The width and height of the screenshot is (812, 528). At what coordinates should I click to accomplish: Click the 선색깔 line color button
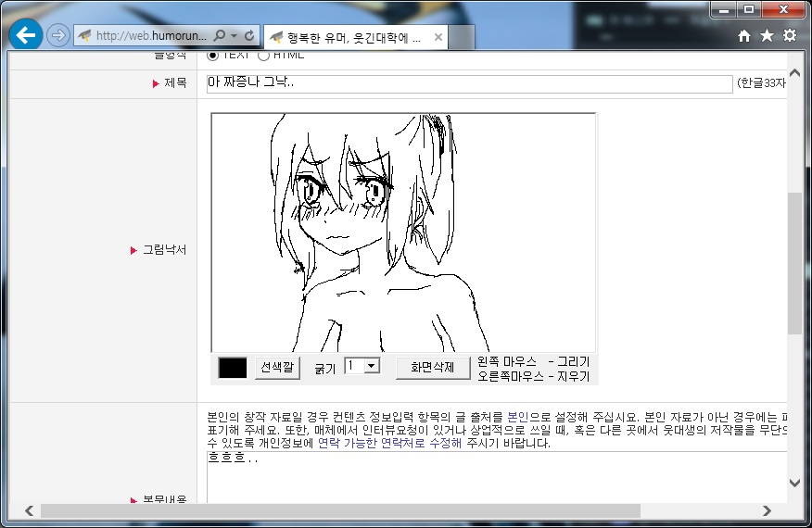point(277,367)
